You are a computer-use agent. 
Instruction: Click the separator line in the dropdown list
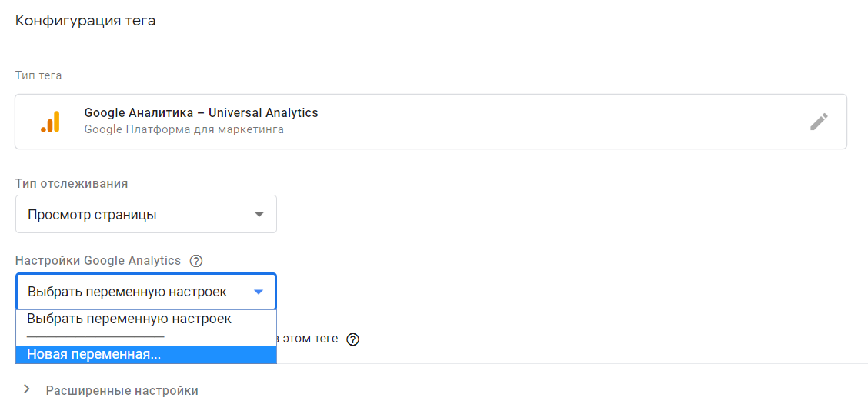pyautogui.click(x=95, y=337)
